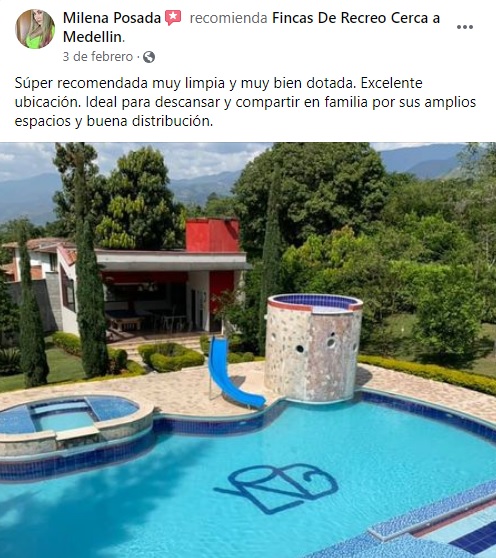
Task: Click the tiled logo on the pool floor
Action: click(x=277, y=488)
